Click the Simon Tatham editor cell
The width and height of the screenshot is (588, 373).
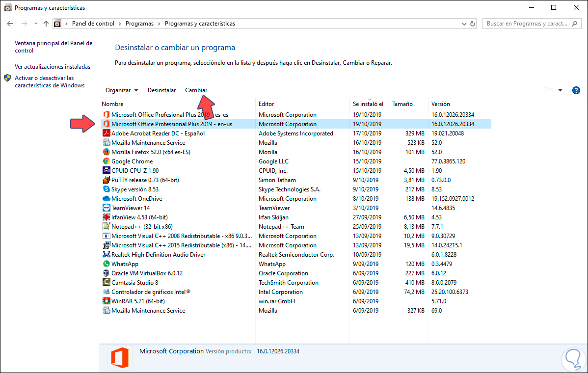(x=277, y=180)
